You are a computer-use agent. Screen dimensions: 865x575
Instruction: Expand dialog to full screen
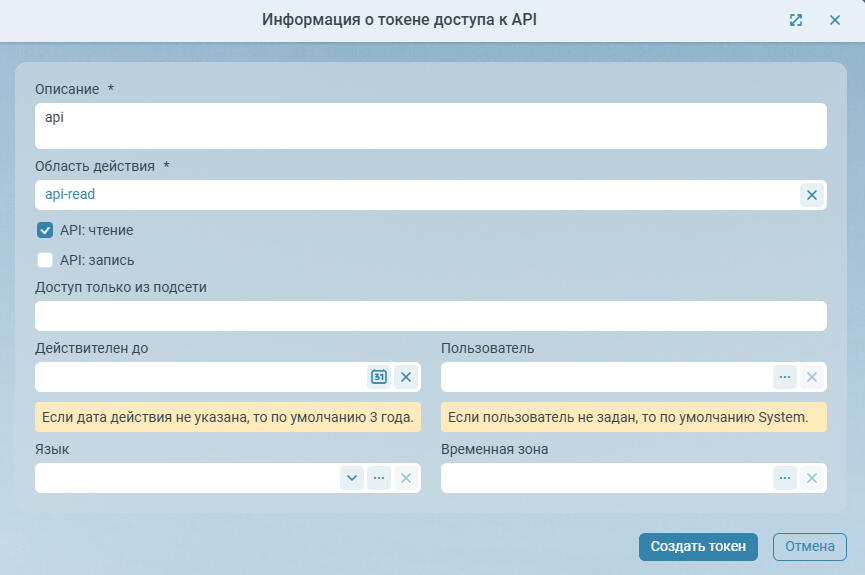[796, 20]
